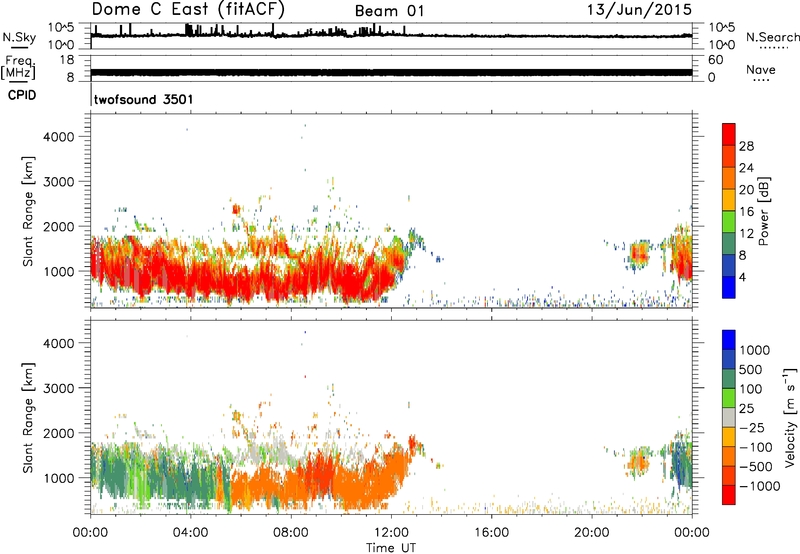Click the yellow 16–20 dB Power color bar segment

coord(729,200)
